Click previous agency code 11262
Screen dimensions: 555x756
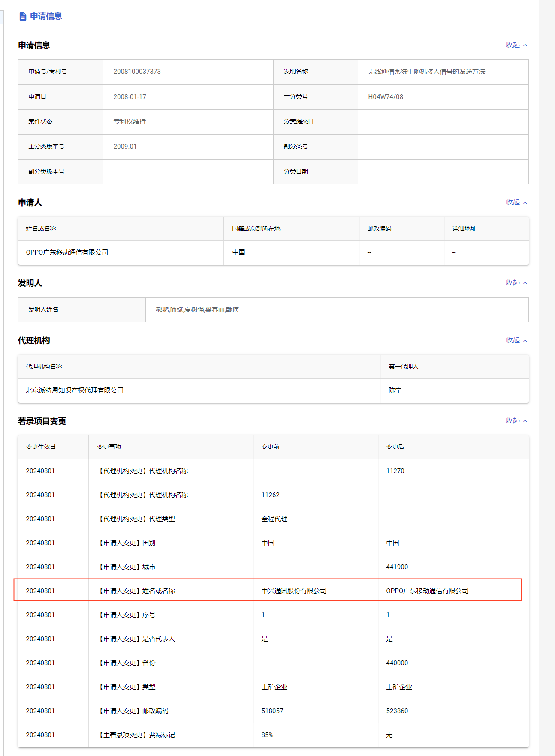[270, 495]
